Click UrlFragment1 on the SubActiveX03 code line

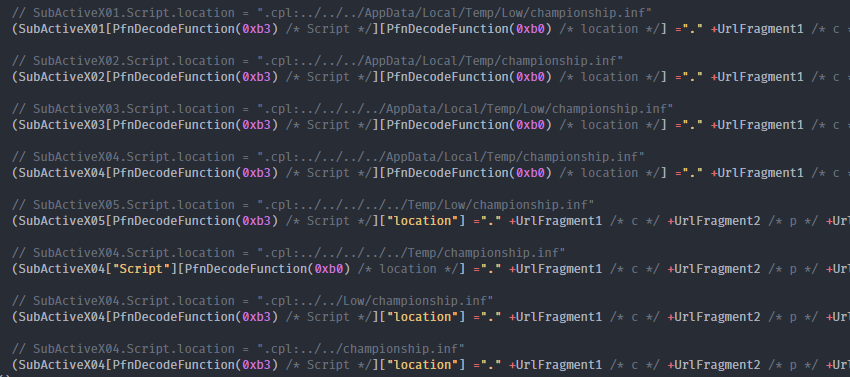pyautogui.click(x=760, y=125)
